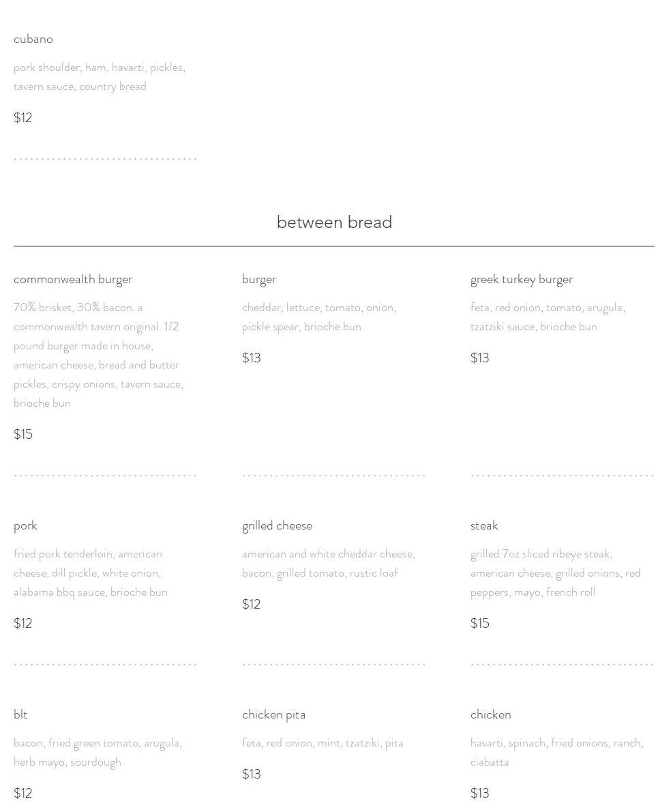Screen dimensions: 658x812
Task: Click the greek turkey burger title
Action: coord(522,279)
